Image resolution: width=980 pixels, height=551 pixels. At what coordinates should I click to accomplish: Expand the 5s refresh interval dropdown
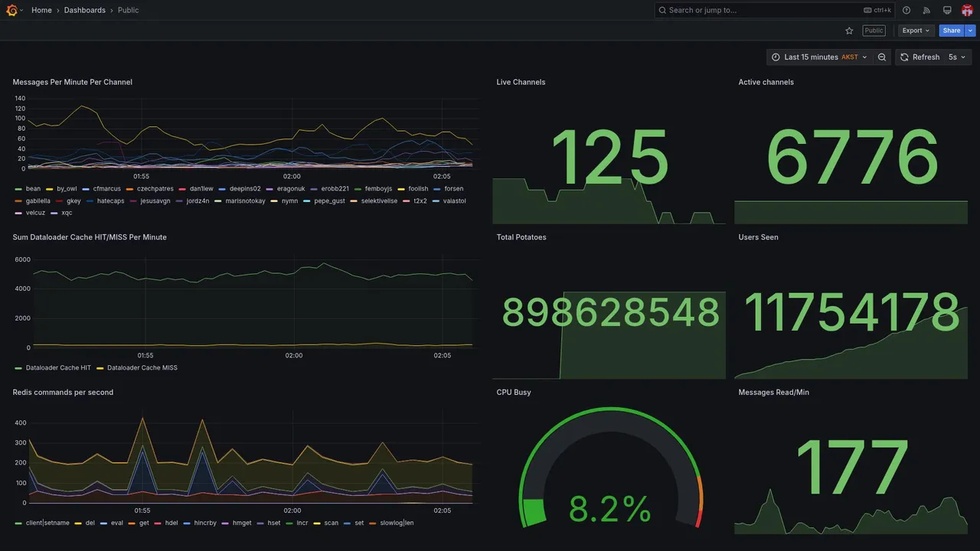[957, 57]
